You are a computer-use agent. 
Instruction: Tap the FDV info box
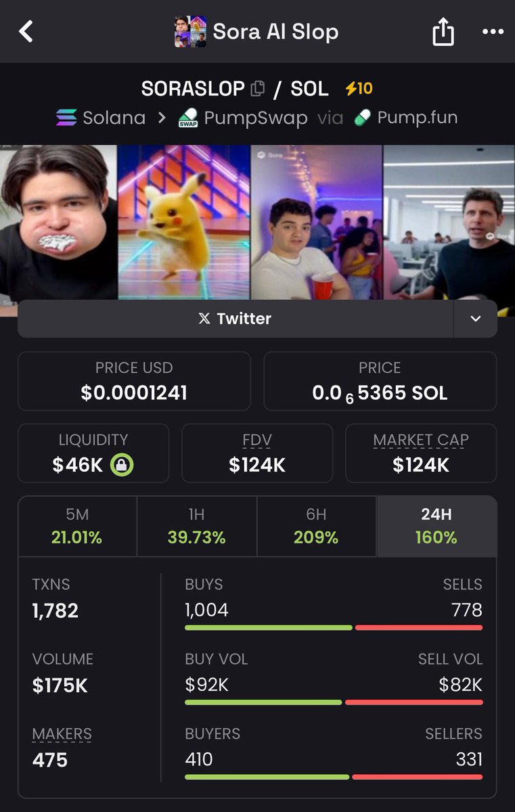257,453
